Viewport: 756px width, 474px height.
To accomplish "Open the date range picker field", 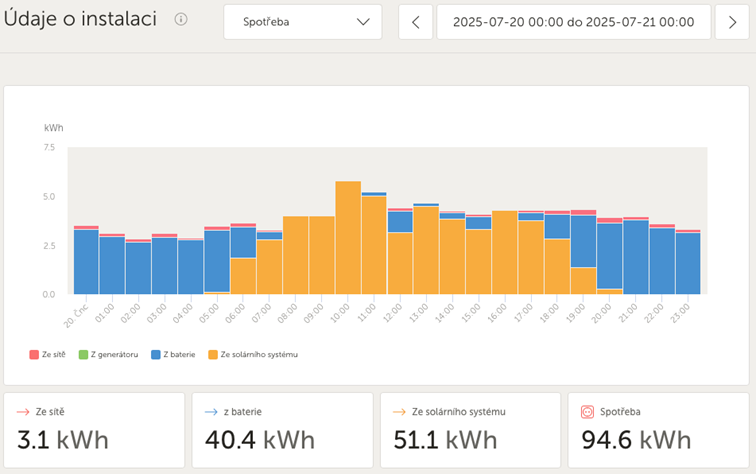I will pyautogui.click(x=573, y=22).
